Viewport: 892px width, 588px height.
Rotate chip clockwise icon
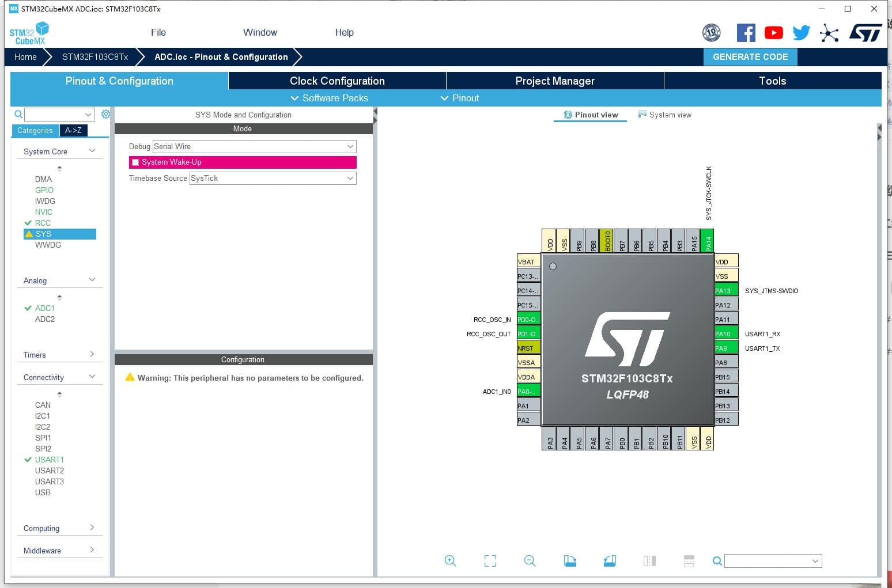pos(570,561)
